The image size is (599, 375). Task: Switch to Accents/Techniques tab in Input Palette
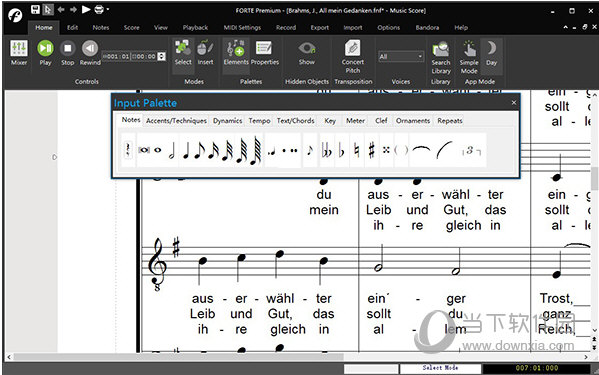pos(176,121)
